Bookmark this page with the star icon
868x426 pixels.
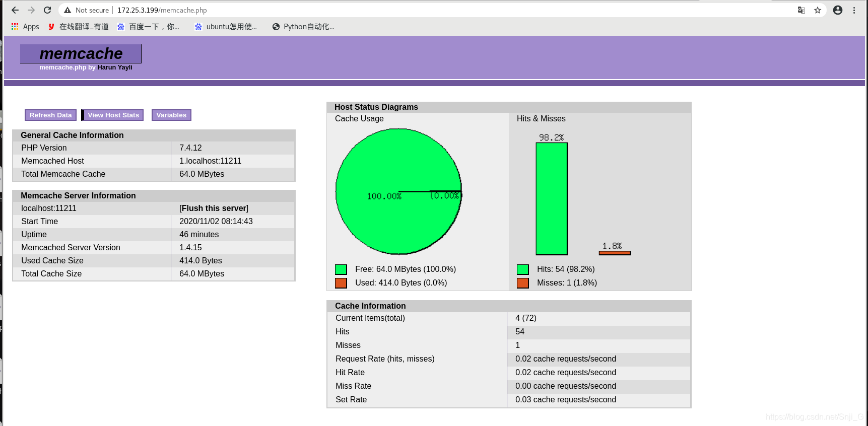click(818, 10)
